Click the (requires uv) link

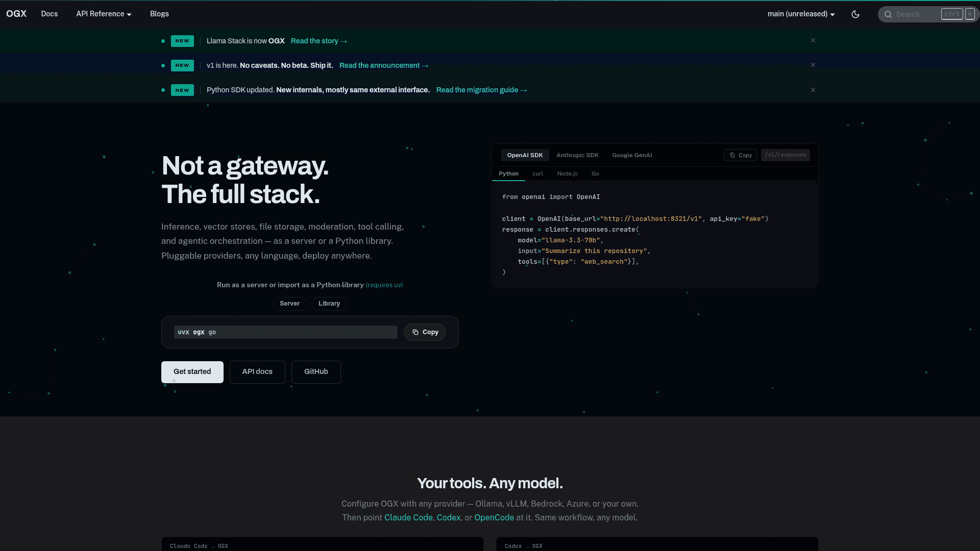(x=384, y=285)
